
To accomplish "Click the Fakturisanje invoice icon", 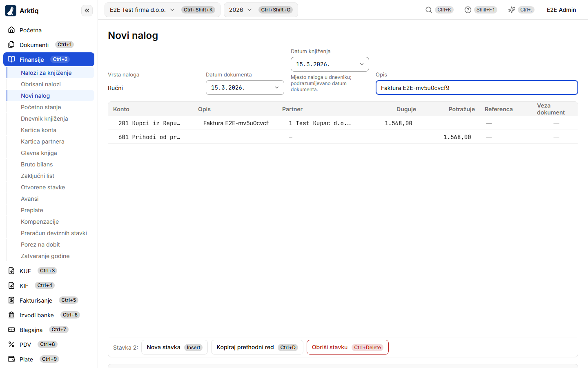I will click(11, 300).
